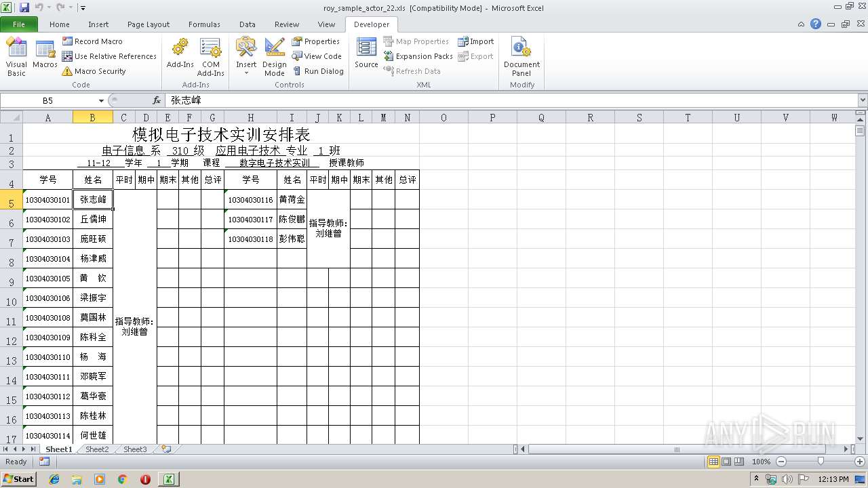
Task: Select cell with 10304030105
Action: 47,279
